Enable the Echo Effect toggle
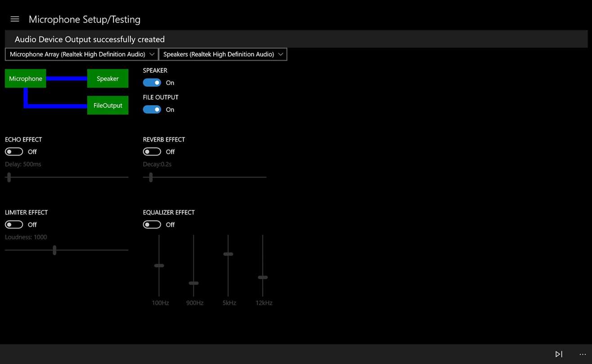 click(14, 152)
